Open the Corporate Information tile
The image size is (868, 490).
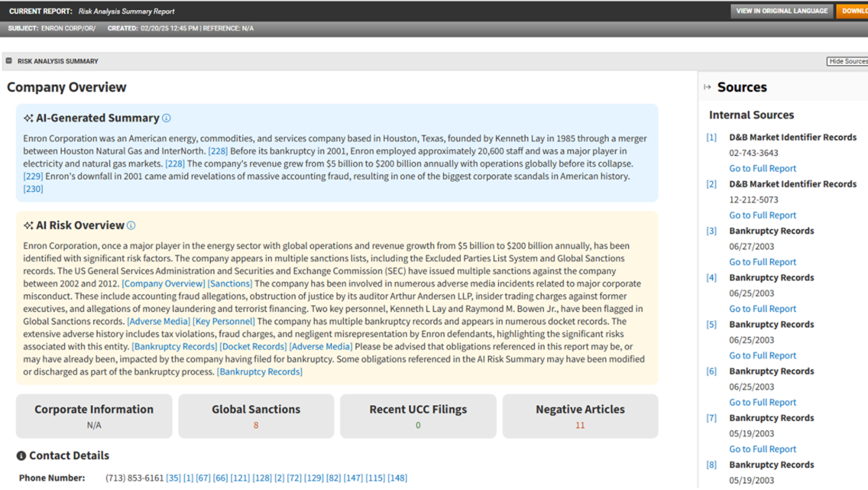click(x=94, y=416)
